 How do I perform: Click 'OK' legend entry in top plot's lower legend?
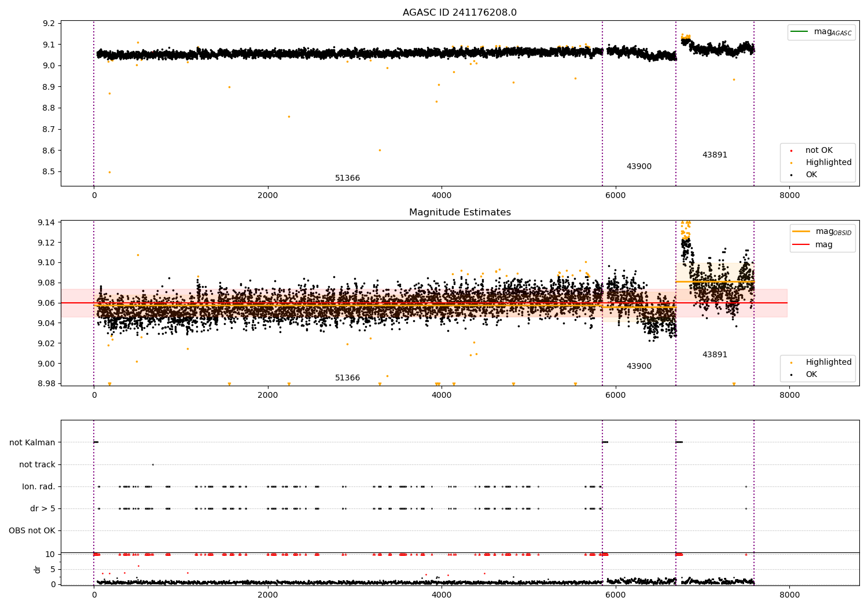tap(811, 175)
